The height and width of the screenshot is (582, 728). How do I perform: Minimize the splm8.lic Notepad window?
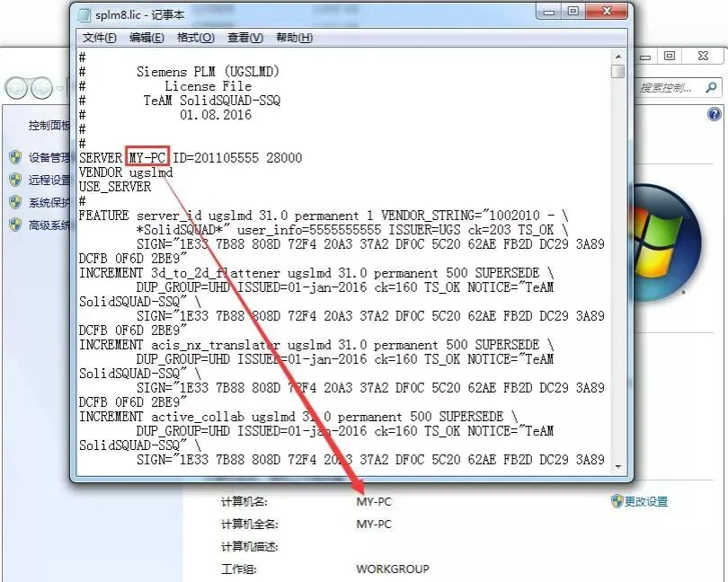coord(549,11)
